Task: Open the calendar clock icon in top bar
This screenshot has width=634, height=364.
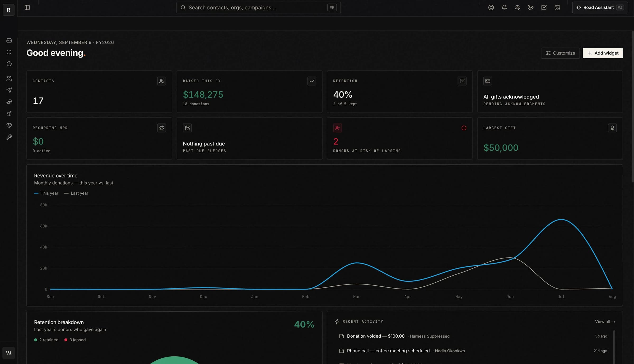Action: [557, 7]
